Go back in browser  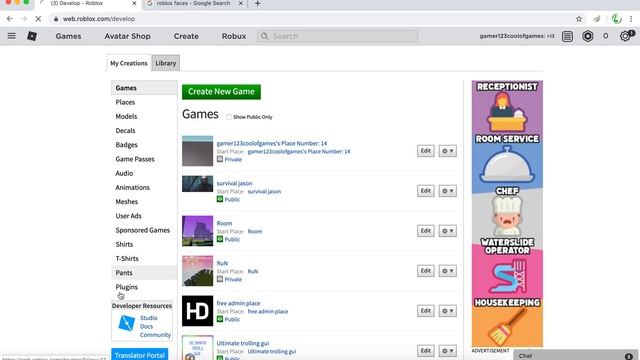tap(9, 19)
